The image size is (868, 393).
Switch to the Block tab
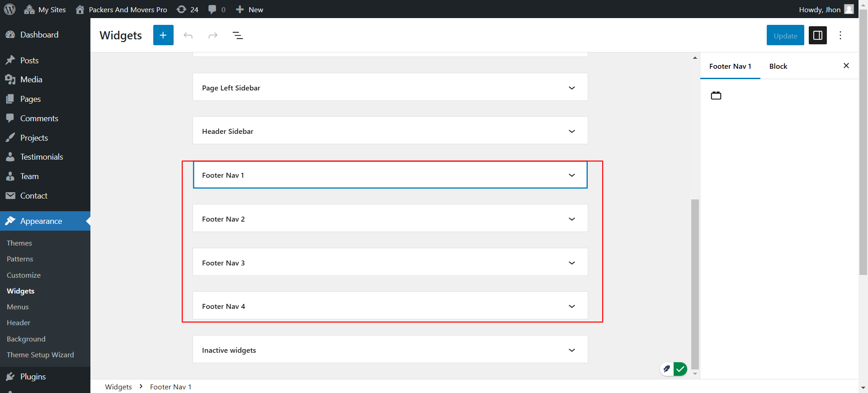coord(778,66)
